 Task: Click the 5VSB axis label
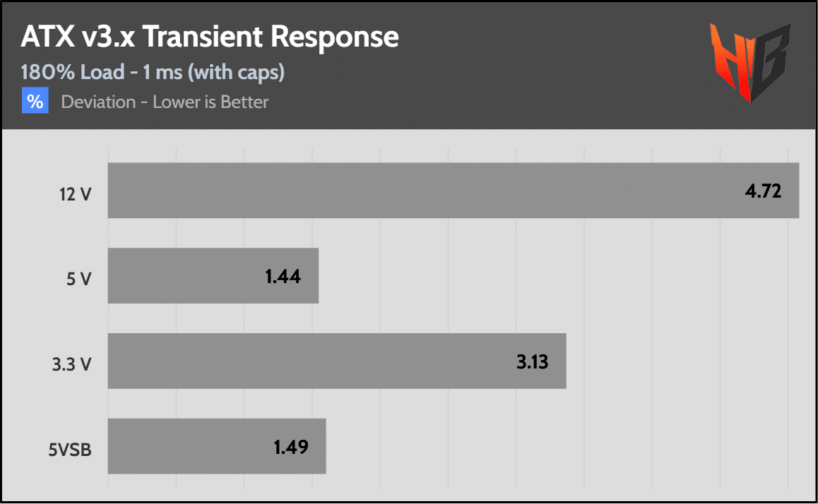click(x=71, y=449)
